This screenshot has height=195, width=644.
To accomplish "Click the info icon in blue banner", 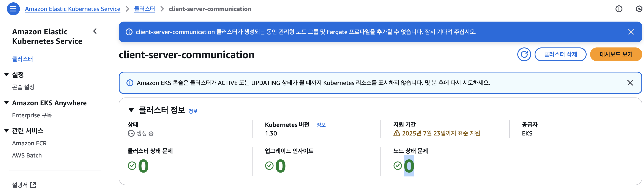I will coord(129,32).
